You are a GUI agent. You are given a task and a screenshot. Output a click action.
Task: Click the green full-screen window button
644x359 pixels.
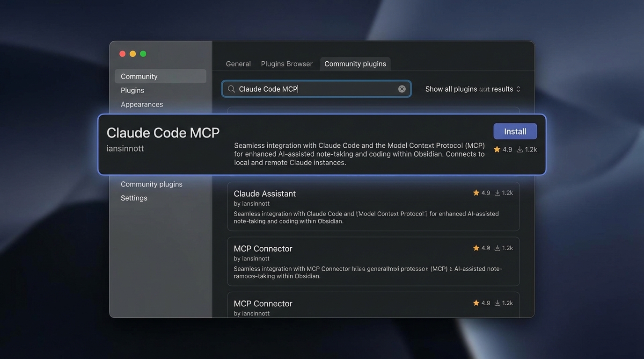[x=143, y=54]
